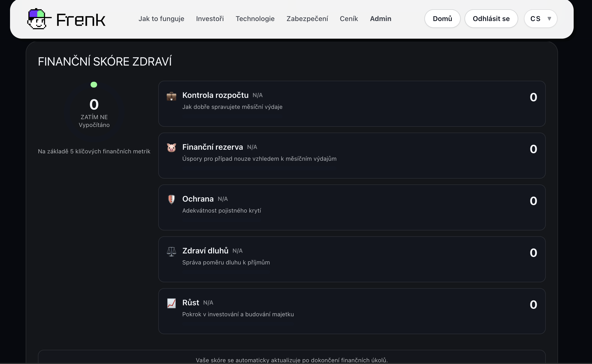The height and width of the screenshot is (364, 592).
Task: Click the piggy bank icon for Finanční rezerva
Action: pos(171,148)
